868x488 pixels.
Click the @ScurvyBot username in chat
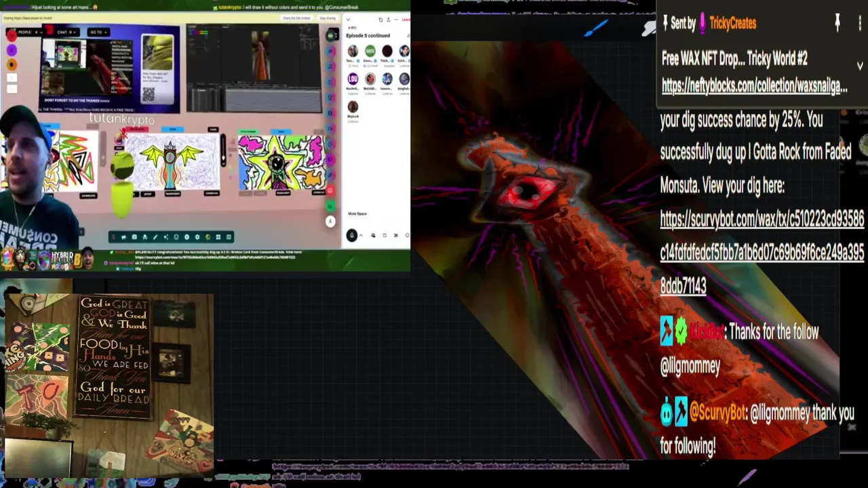717,412
